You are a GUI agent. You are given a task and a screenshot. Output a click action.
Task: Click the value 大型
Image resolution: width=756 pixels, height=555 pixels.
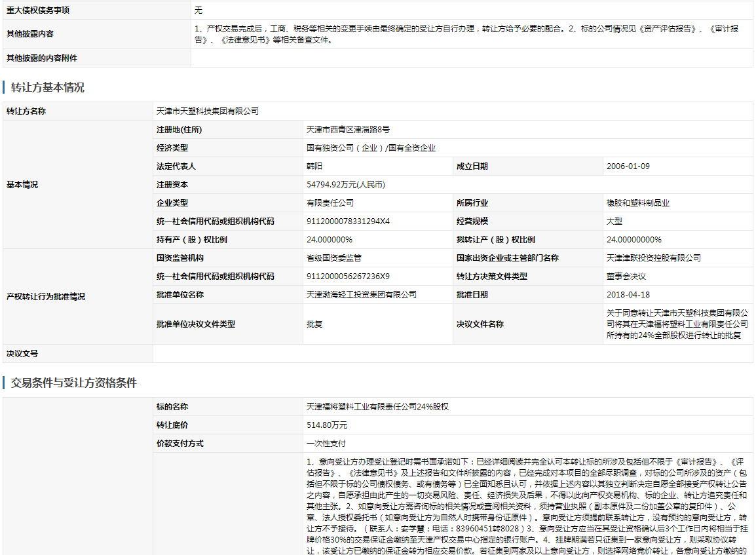click(x=614, y=221)
